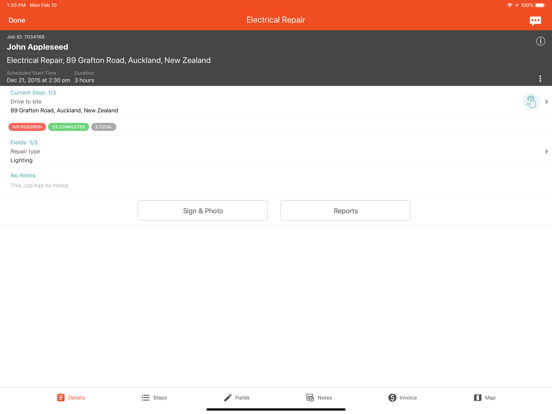The image size is (552, 414).
Task: Tap the Job ID: 7034168 label
Action: click(x=25, y=37)
